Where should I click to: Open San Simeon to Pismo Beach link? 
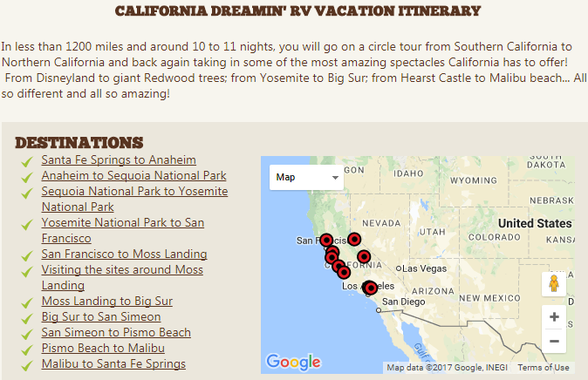(116, 332)
